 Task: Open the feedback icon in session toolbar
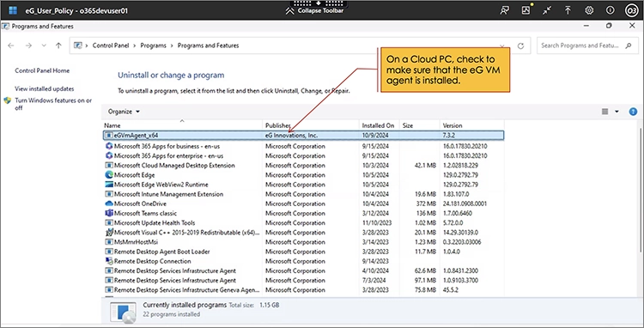point(504,10)
